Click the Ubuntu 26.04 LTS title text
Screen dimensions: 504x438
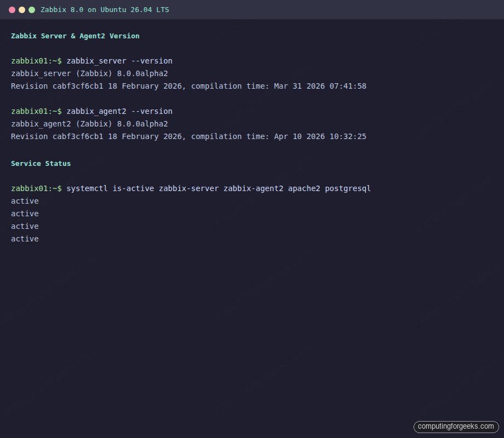click(136, 9)
